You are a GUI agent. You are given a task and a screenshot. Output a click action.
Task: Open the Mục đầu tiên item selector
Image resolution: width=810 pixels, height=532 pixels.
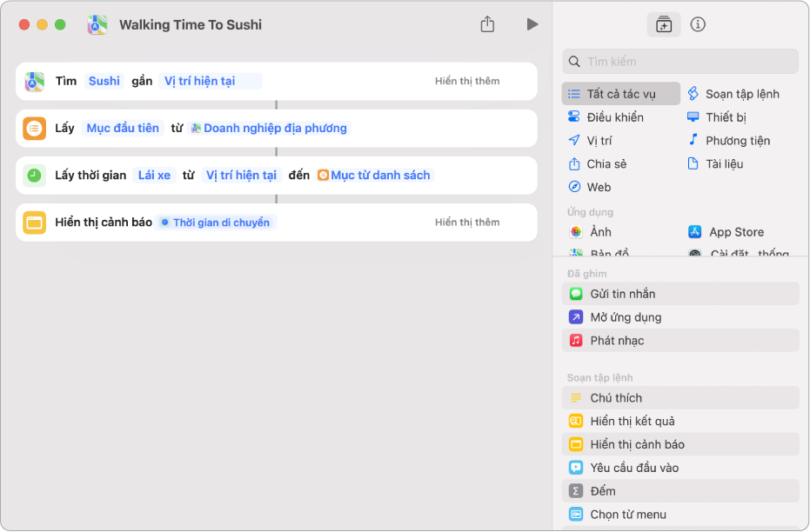point(123,128)
